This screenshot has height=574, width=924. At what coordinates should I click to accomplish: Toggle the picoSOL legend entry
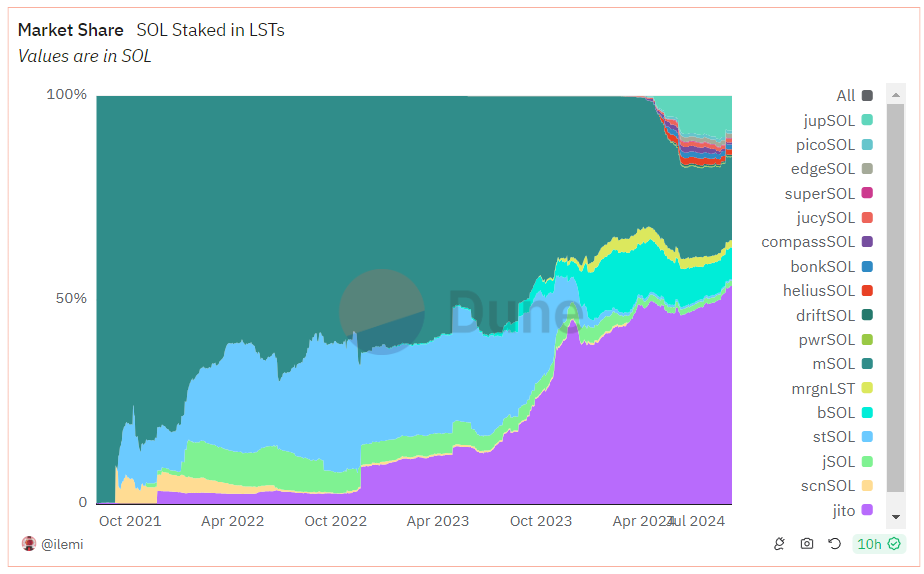tap(834, 144)
